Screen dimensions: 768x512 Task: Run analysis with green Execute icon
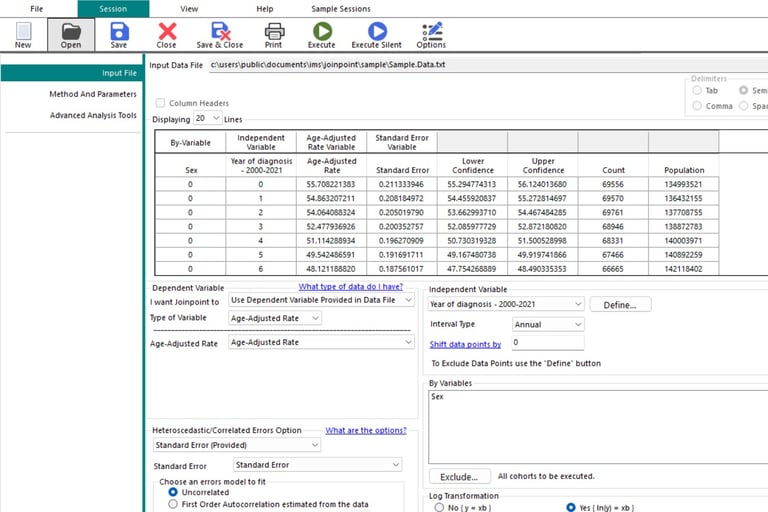[x=322, y=35]
